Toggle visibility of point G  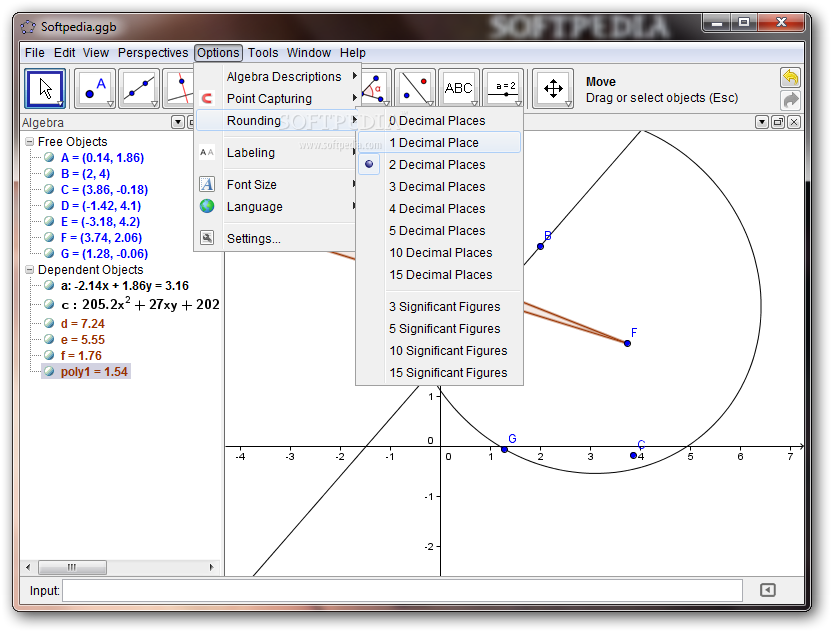click(x=49, y=253)
